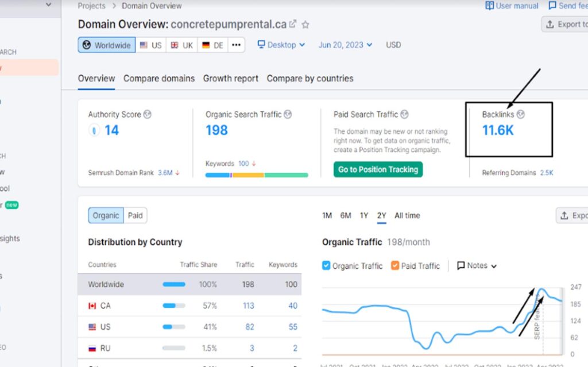Click the more countries ellipsis button
The image size is (588, 367).
[236, 45]
